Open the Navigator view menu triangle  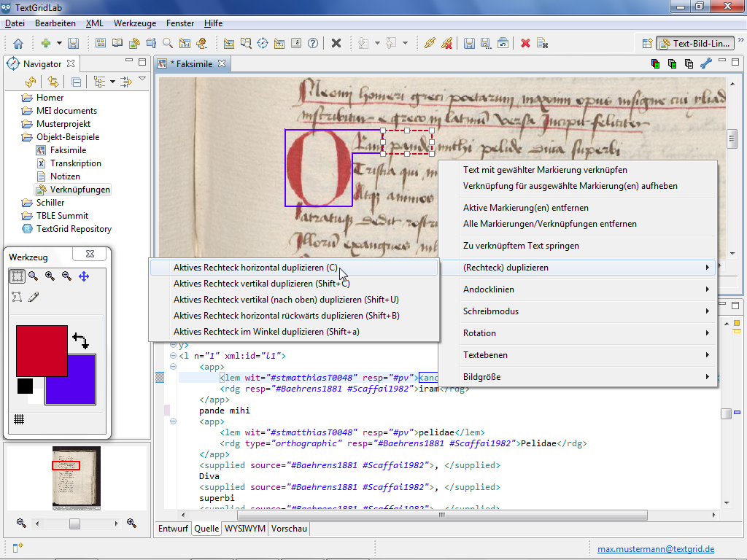point(142,79)
